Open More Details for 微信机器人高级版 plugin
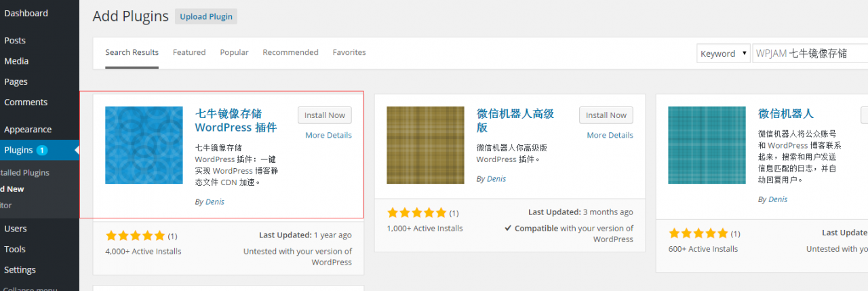Viewport: 868px width, 291px height. point(610,135)
